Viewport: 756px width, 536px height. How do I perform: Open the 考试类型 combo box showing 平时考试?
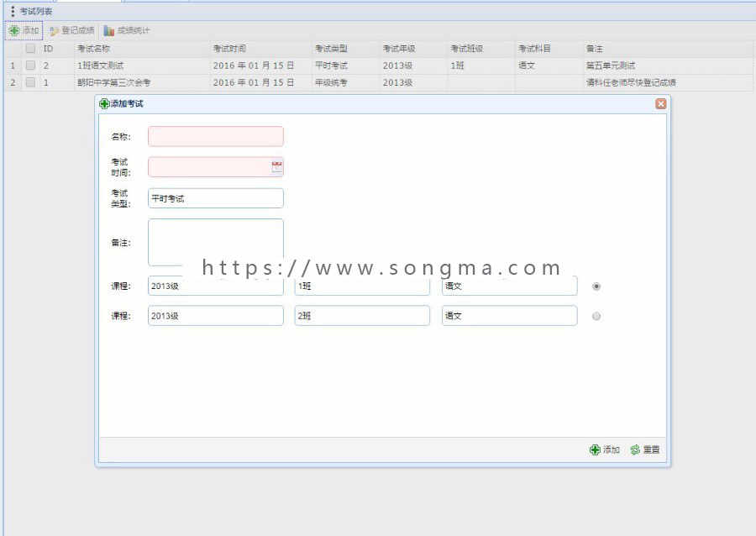(216, 198)
